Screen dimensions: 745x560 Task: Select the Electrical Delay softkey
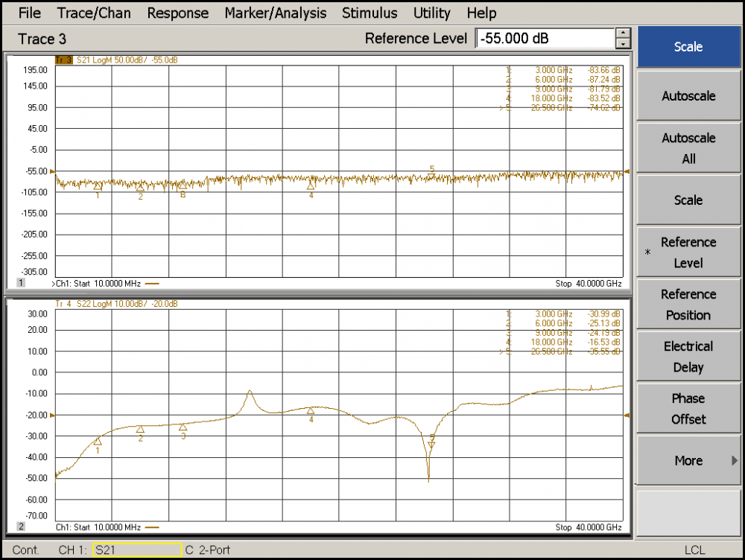point(688,357)
